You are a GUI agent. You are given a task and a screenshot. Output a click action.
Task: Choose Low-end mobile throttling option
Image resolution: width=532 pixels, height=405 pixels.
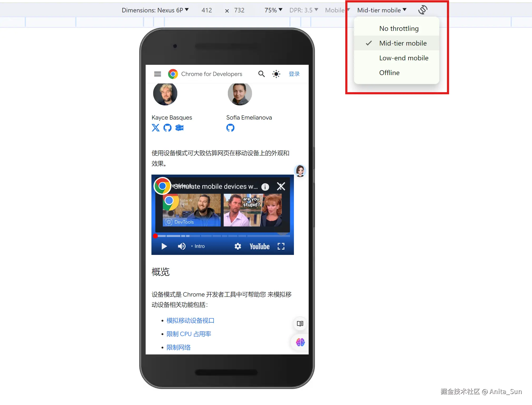pyautogui.click(x=403, y=58)
